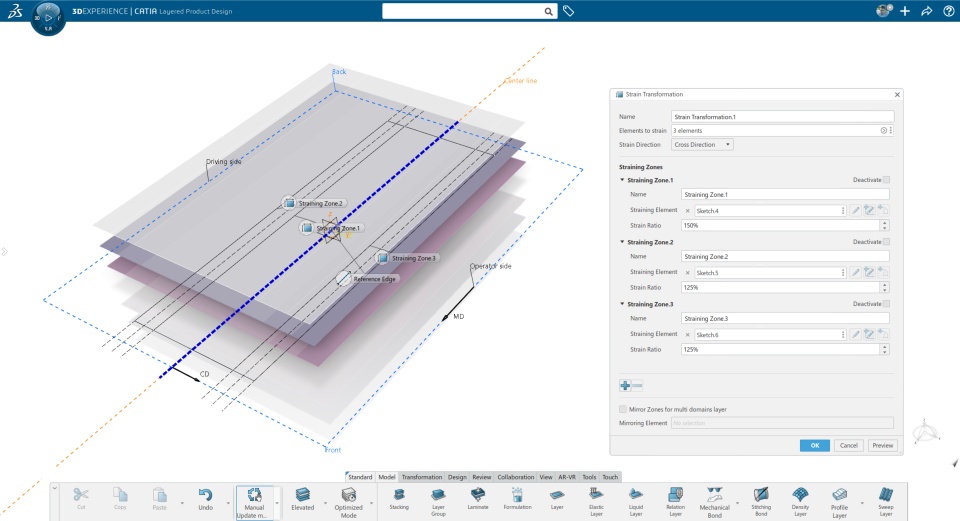The height and width of the screenshot is (521, 960).
Task: Click the Cancel button
Action: [849, 445]
